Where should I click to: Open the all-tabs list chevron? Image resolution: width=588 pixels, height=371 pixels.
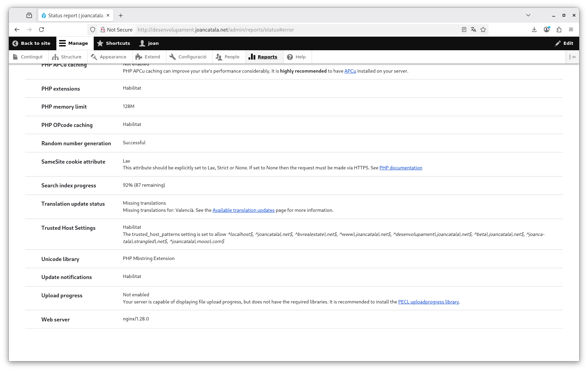pyautogui.click(x=528, y=15)
